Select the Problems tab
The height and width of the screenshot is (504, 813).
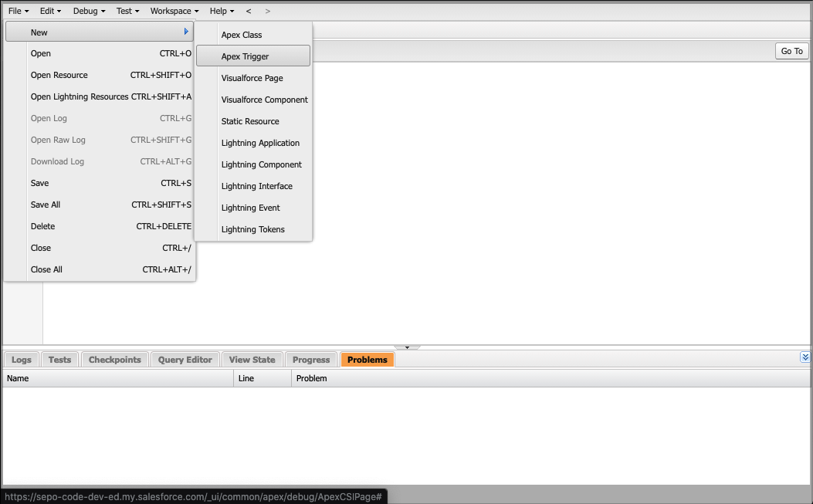click(x=367, y=360)
